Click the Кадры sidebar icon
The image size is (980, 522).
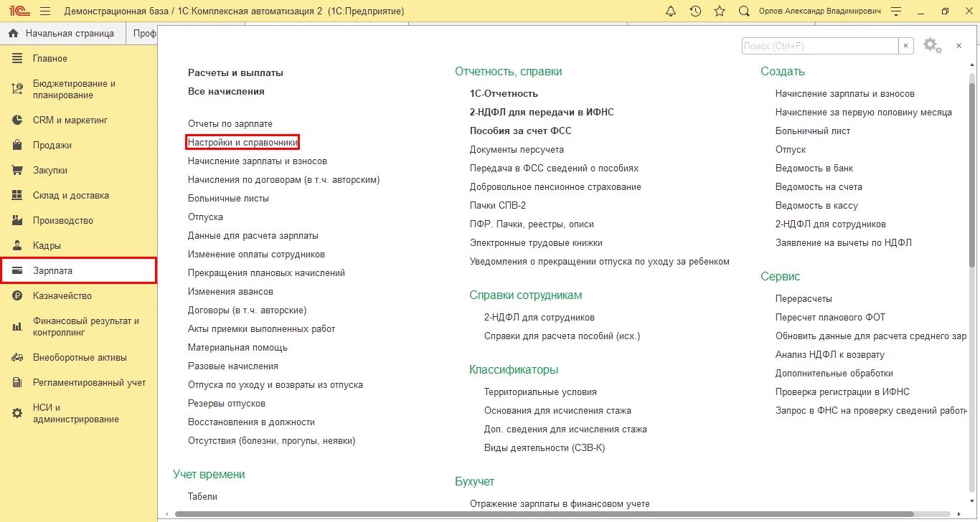[18, 245]
